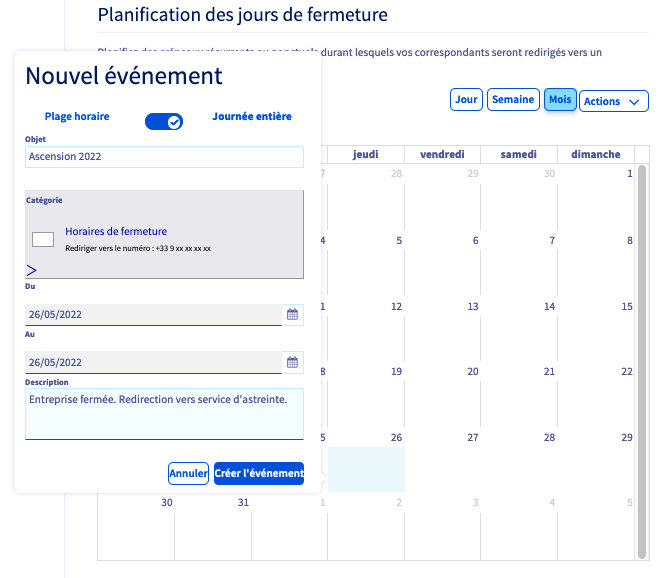Click the blue chevron arrow under Catégorie
The height and width of the screenshot is (578, 667).
31,270
